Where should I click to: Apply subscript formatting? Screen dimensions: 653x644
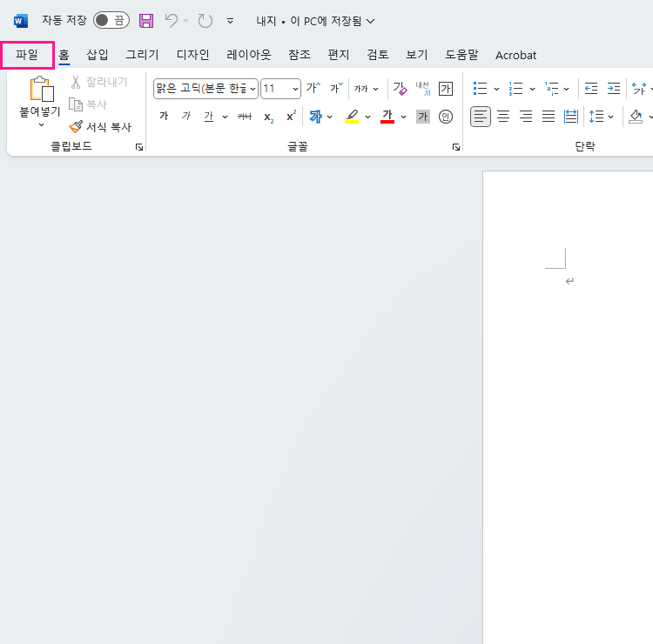pos(268,117)
